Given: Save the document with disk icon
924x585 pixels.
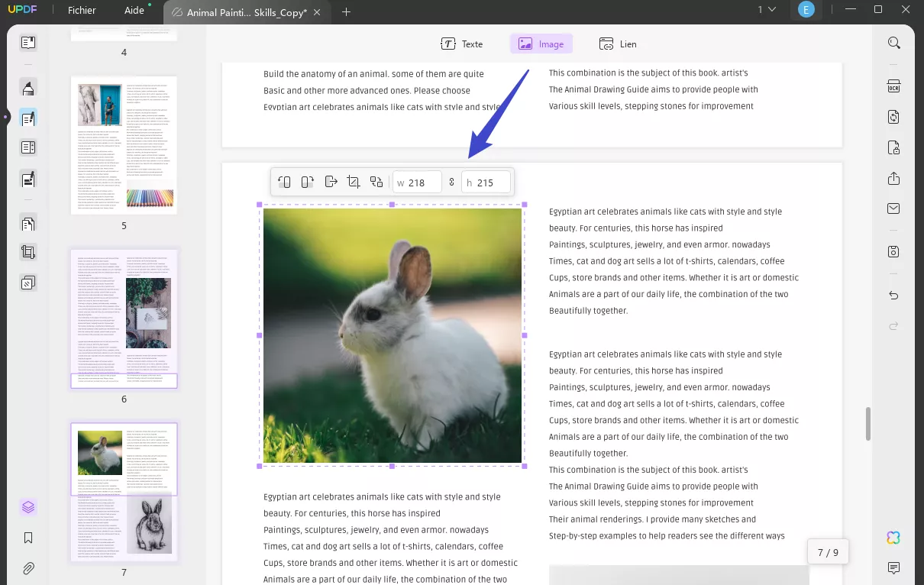Looking at the screenshot, I should (x=894, y=251).
